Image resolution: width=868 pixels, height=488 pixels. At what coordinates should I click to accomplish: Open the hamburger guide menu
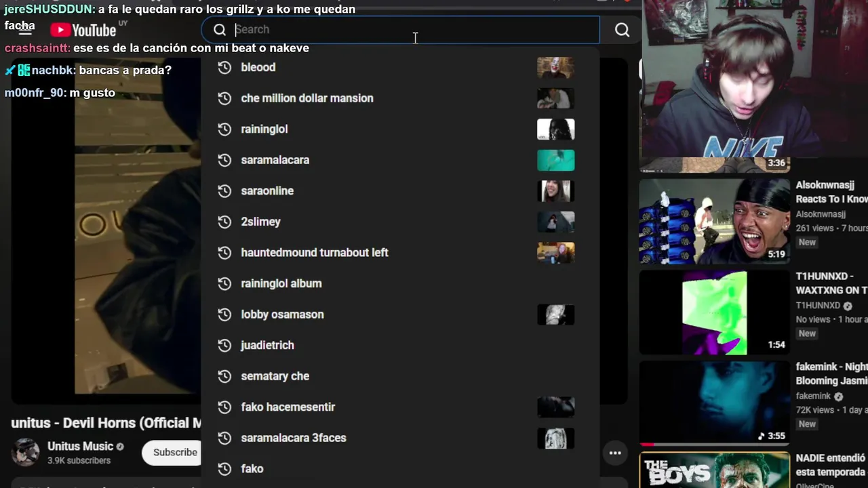26,30
